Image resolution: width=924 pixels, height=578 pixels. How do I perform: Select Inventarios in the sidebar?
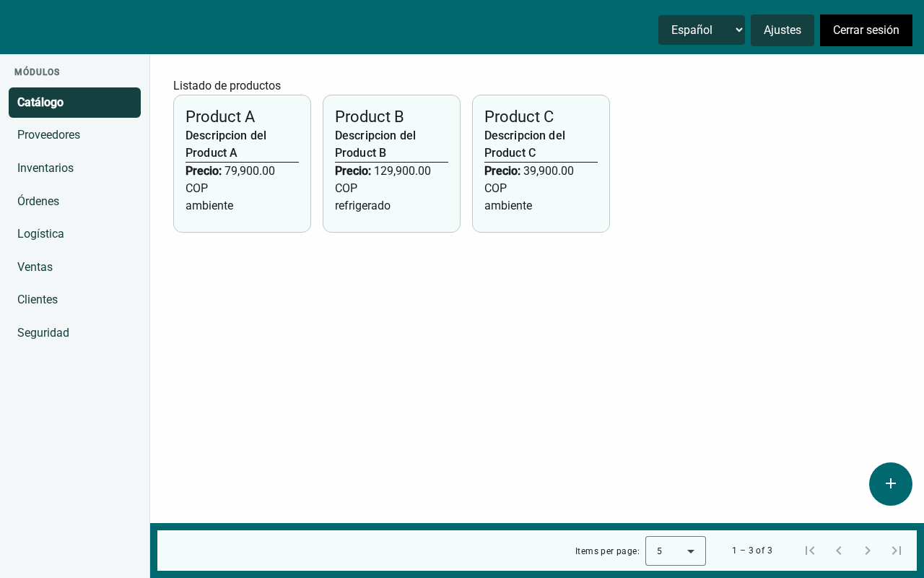click(74, 168)
